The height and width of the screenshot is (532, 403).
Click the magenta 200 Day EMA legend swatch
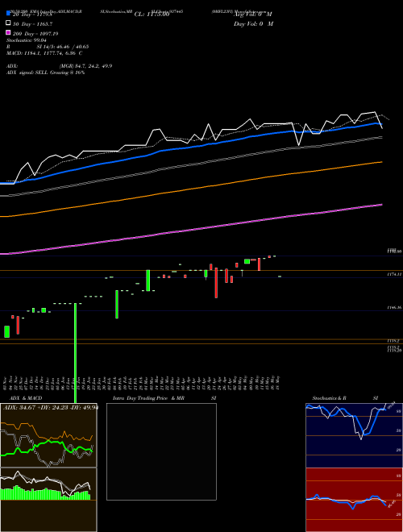[x=9, y=32]
